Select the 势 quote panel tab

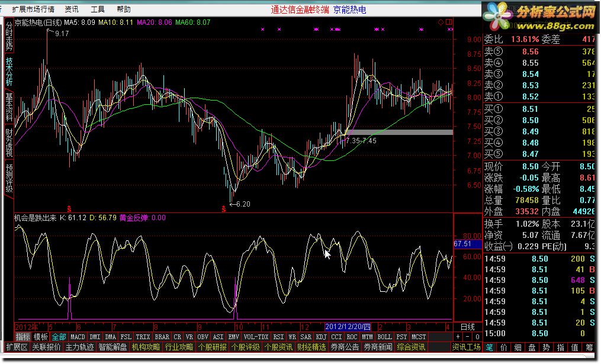[546, 347]
